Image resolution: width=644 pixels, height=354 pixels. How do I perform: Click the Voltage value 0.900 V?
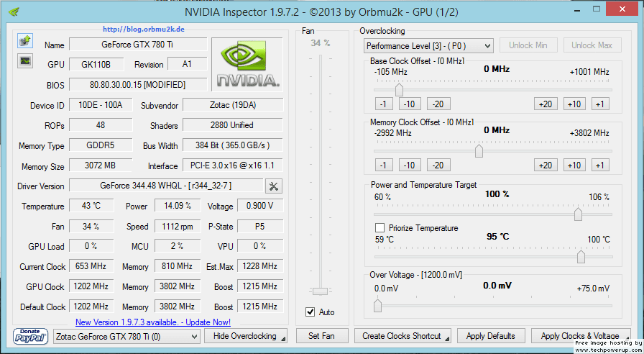pos(260,206)
